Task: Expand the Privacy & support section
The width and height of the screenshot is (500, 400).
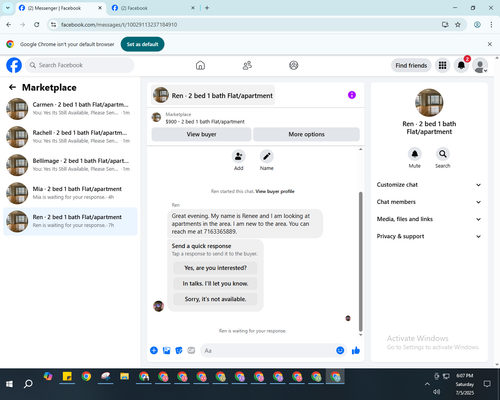Action: coord(429,236)
